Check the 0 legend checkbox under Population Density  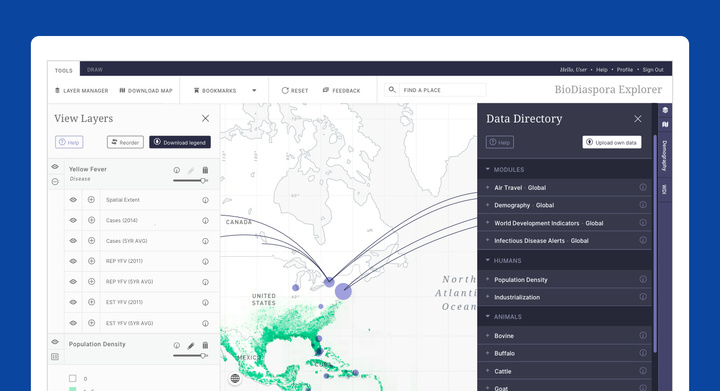click(73, 378)
